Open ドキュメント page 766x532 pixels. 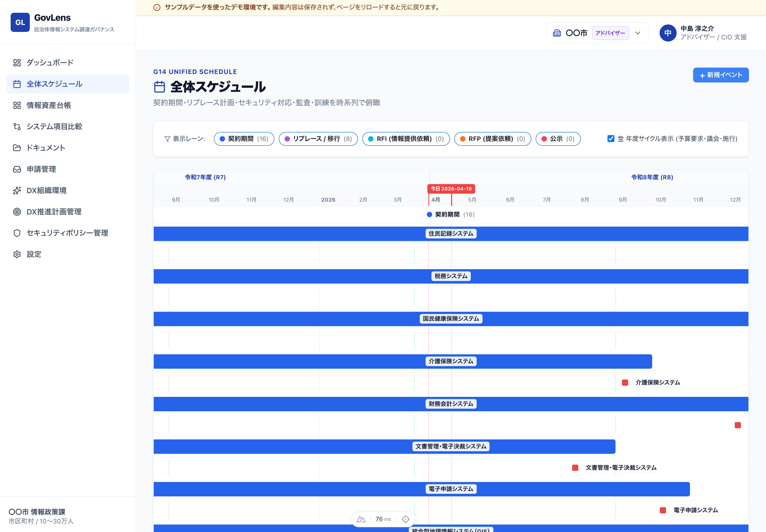(68, 148)
